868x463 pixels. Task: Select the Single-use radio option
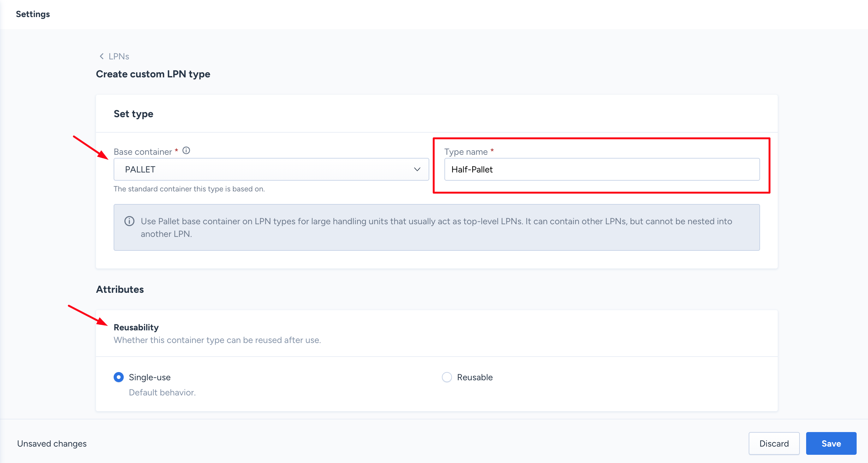(x=119, y=377)
